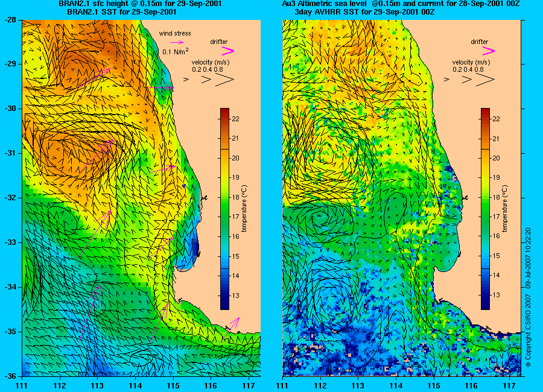Click the '-32' latitude axis label
The image size is (543, 392).
click(x=10, y=198)
